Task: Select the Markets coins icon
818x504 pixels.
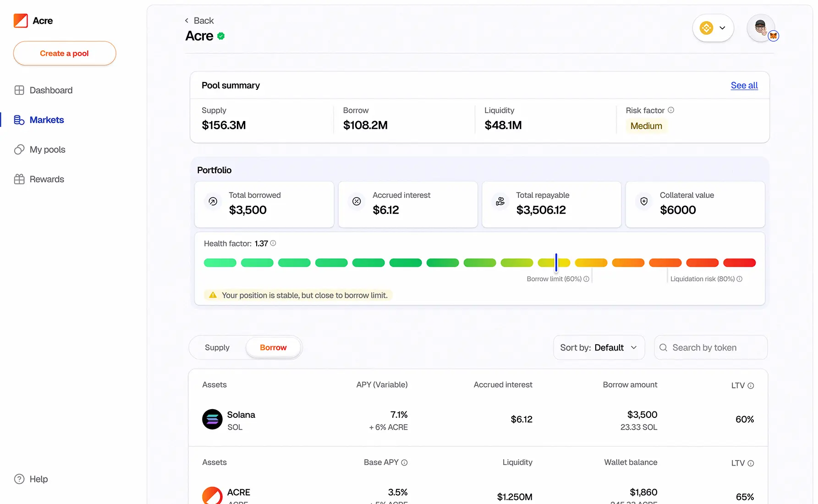Action: pyautogui.click(x=19, y=120)
